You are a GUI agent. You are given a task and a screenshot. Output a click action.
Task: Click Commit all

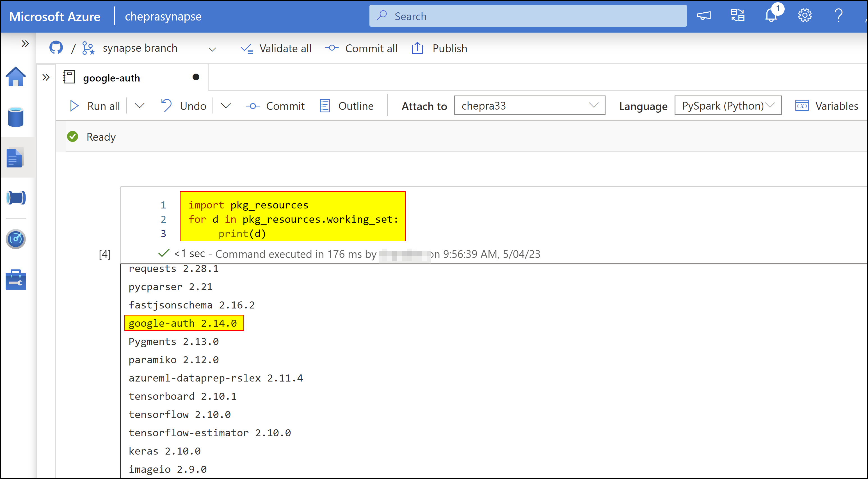(x=361, y=49)
